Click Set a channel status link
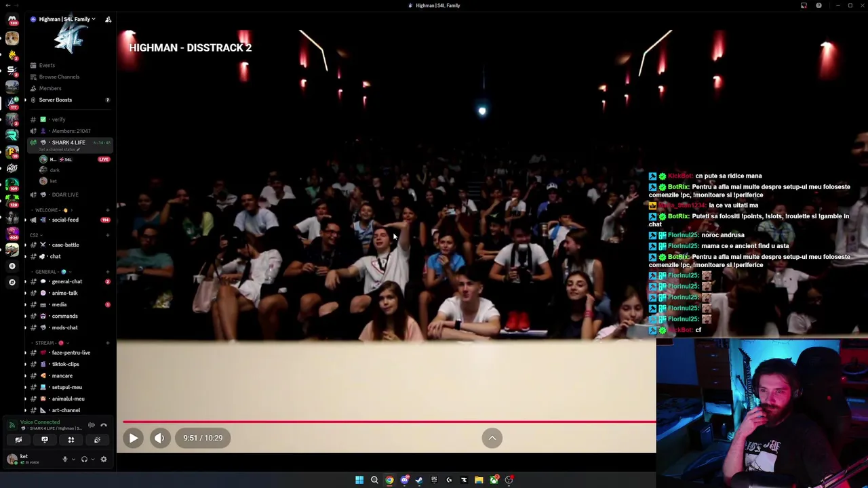The height and width of the screenshot is (488, 868). 60,149
